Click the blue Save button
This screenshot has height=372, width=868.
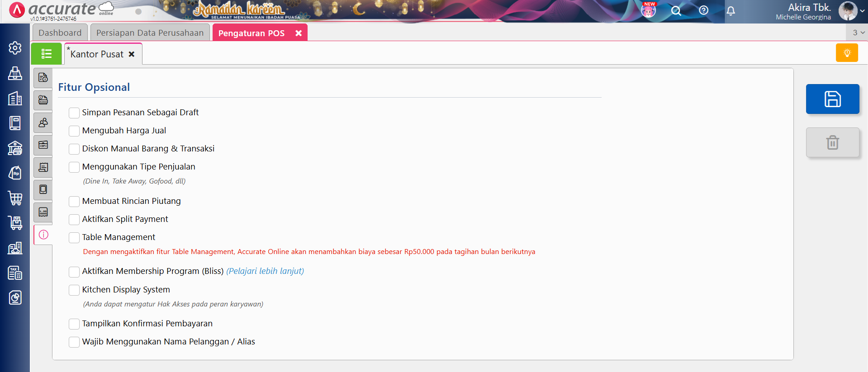click(832, 99)
